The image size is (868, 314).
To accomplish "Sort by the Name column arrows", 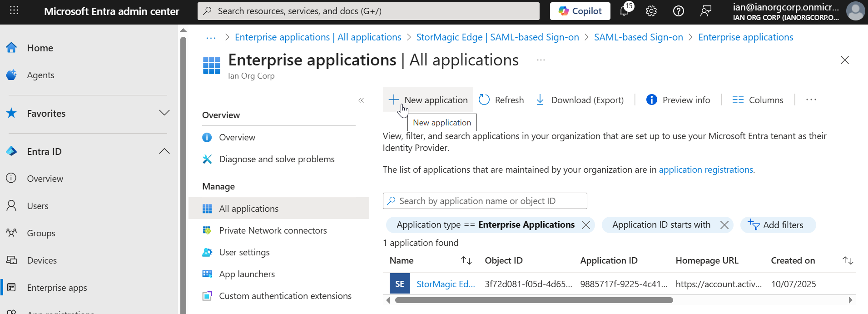I will point(466,260).
